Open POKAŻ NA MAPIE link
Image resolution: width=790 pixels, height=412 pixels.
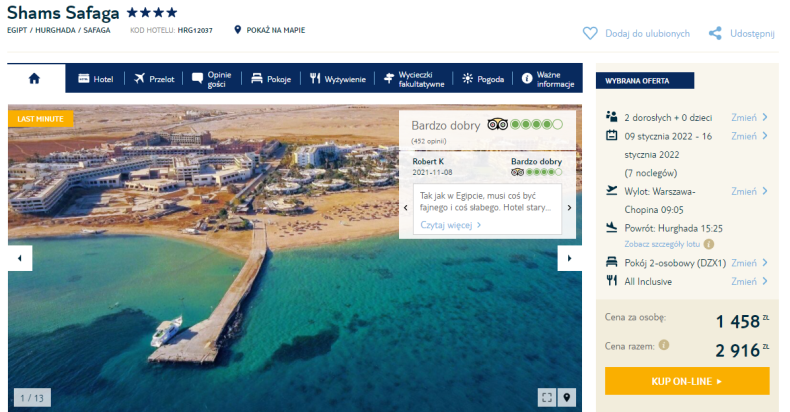pyautogui.click(x=276, y=30)
